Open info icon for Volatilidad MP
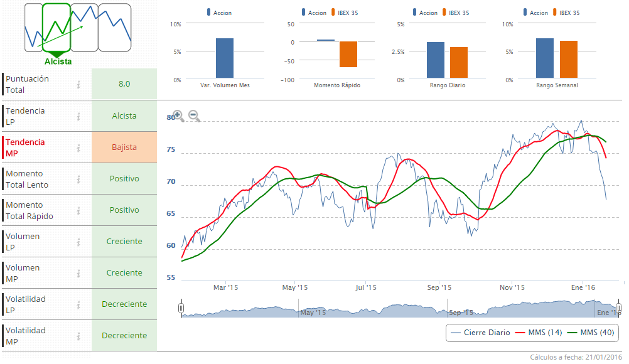The image size is (629, 364). pos(79,336)
